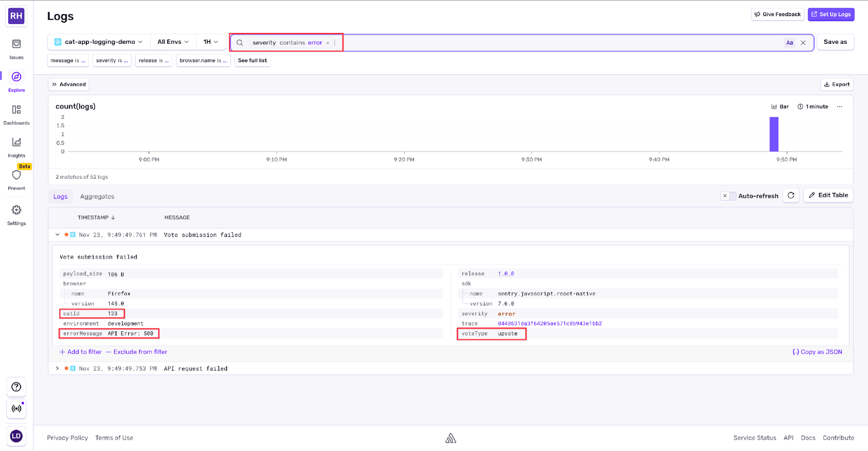Expand the API request failed log entry
The width and height of the screenshot is (868, 451).
(x=57, y=368)
